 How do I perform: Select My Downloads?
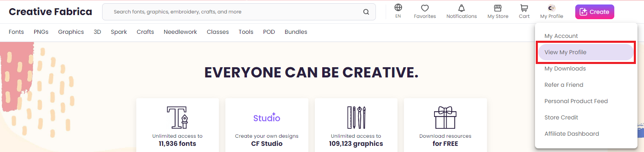click(x=586, y=68)
